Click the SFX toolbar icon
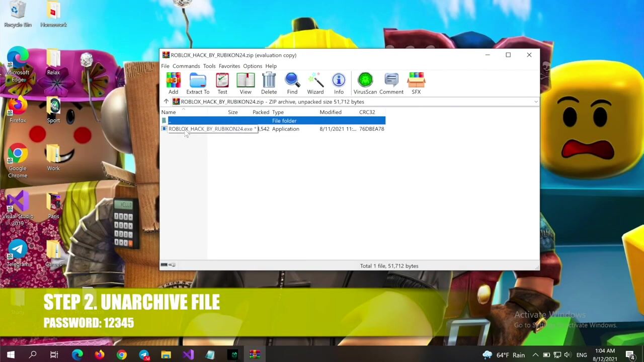Viewport: 644px width, 362px height. [x=416, y=83]
